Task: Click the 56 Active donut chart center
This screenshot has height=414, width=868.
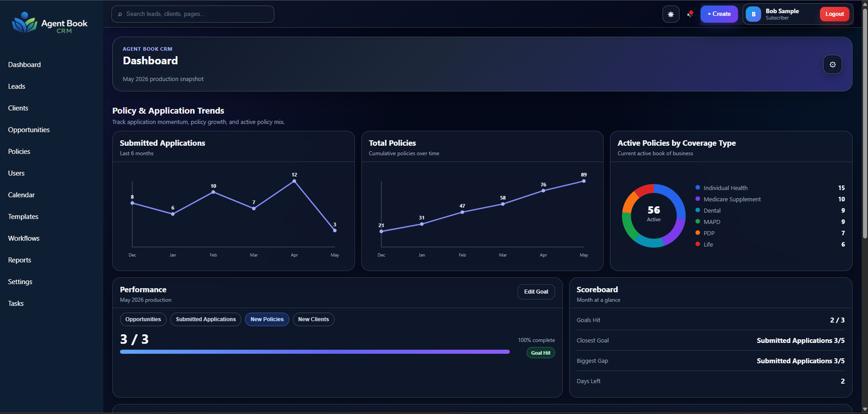Action: [654, 214]
